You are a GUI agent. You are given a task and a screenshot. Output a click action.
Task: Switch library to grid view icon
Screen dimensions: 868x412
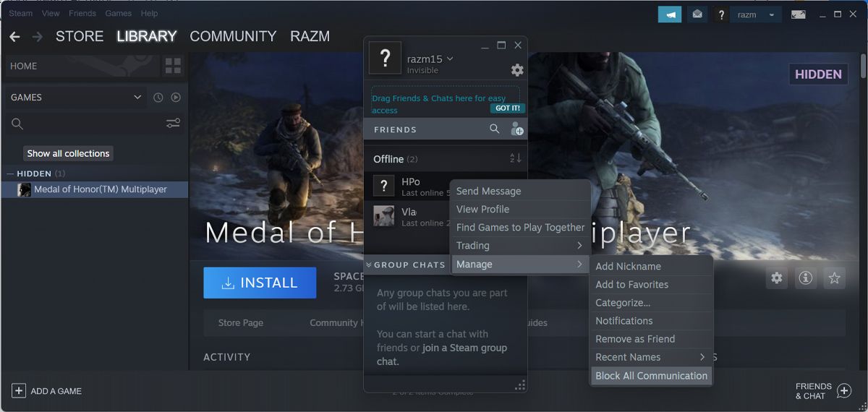click(x=173, y=66)
